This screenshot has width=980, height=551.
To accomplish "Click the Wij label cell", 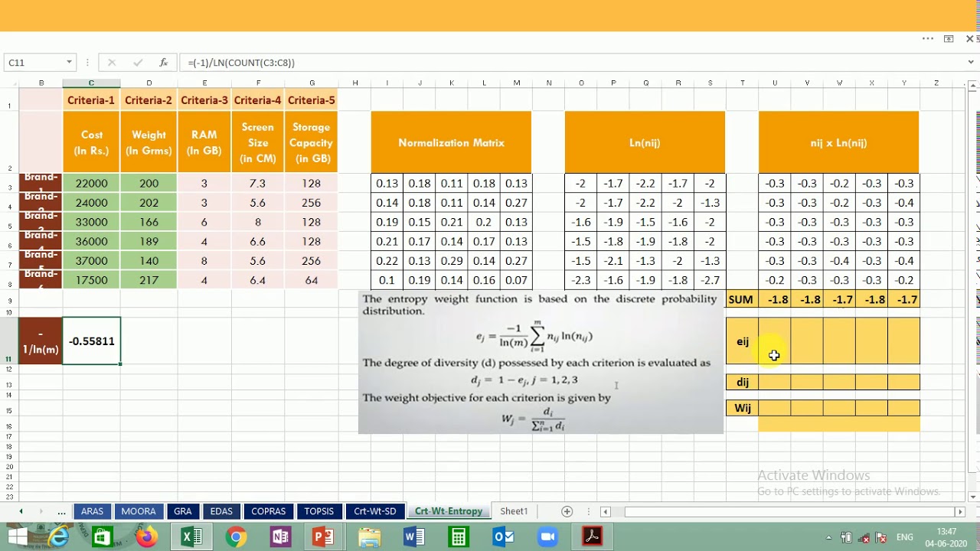I will pos(743,408).
